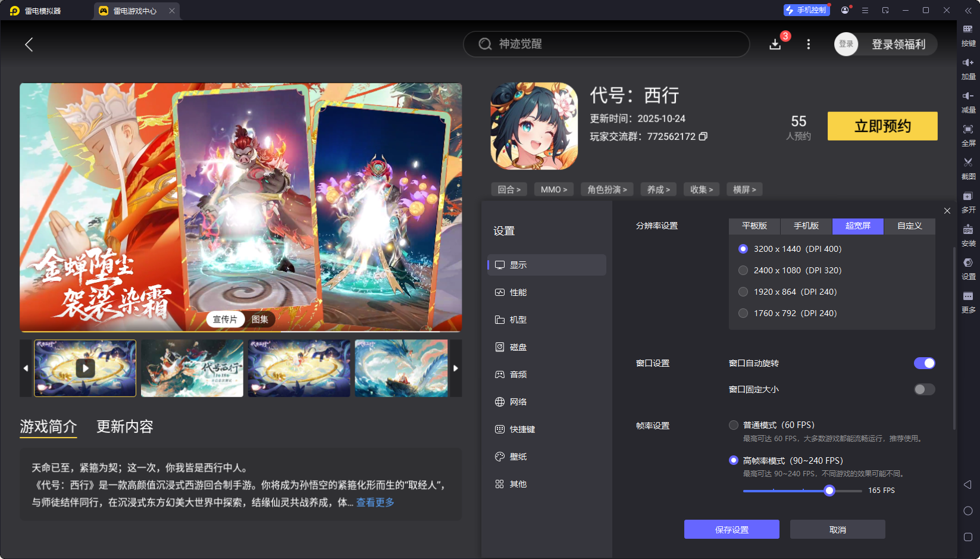Screen dimensions: 980x559
Task: Click the 登录 avatar circle
Action: pyautogui.click(x=846, y=44)
